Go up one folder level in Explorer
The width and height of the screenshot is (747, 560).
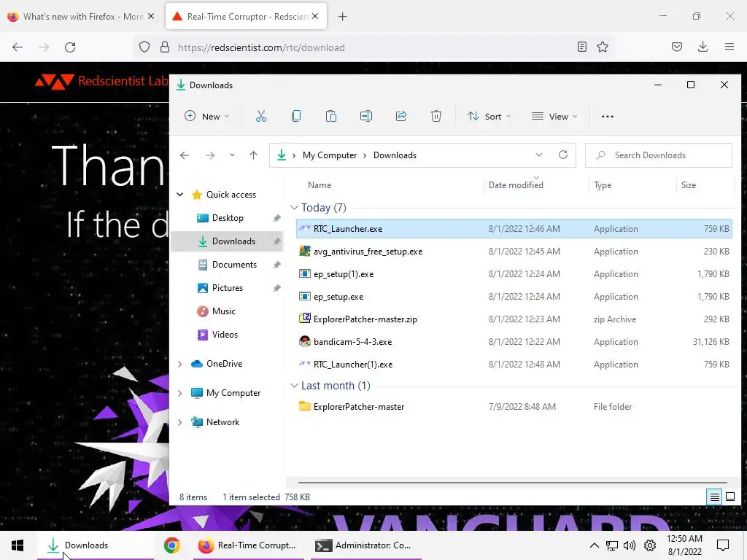[x=253, y=155]
